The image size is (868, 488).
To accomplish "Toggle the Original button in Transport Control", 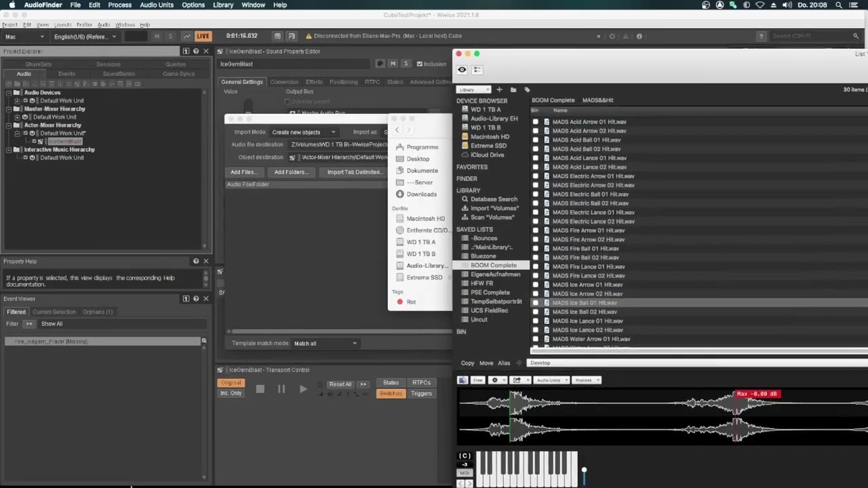I will pyautogui.click(x=231, y=383).
